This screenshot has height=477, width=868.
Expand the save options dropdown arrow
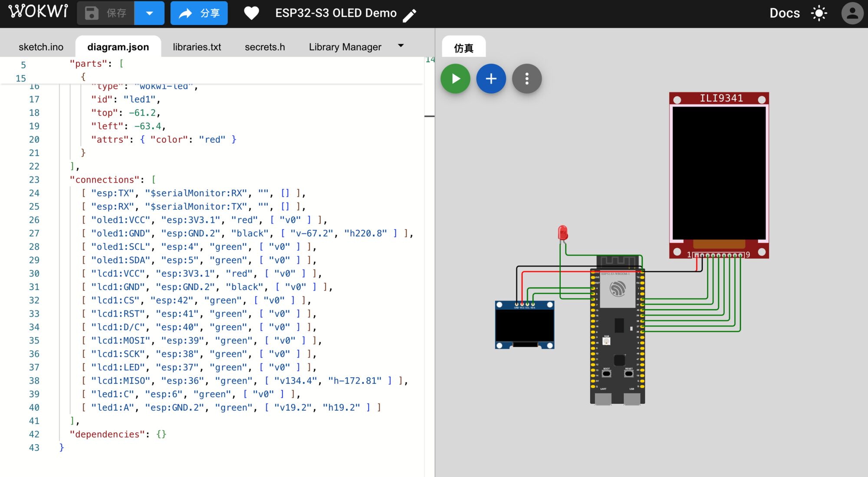click(149, 13)
